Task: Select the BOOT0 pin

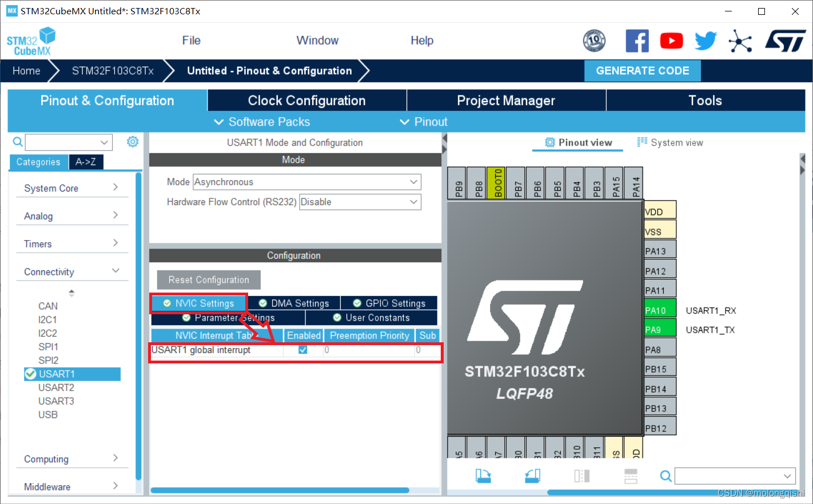Action: (x=496, y=183)
